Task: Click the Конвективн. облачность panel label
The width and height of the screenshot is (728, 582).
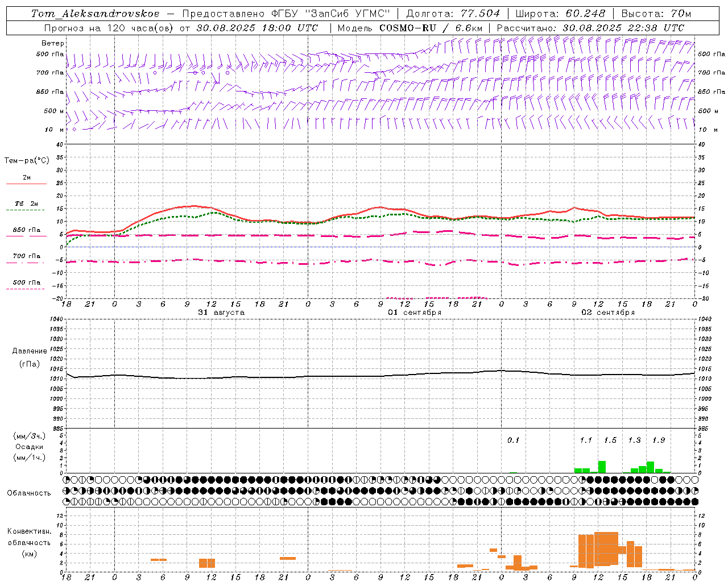Action: point(29,542)
